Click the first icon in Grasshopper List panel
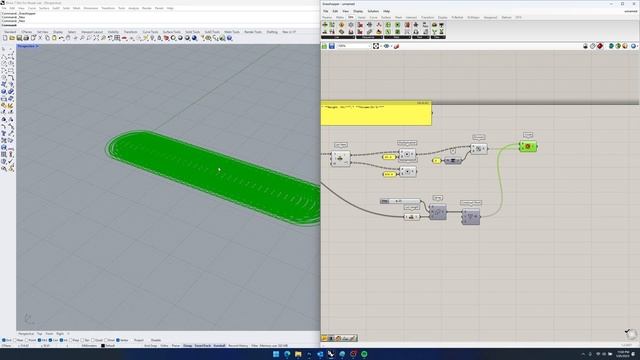The height and width of the screenshot is (360, 640). coord(325,25)
